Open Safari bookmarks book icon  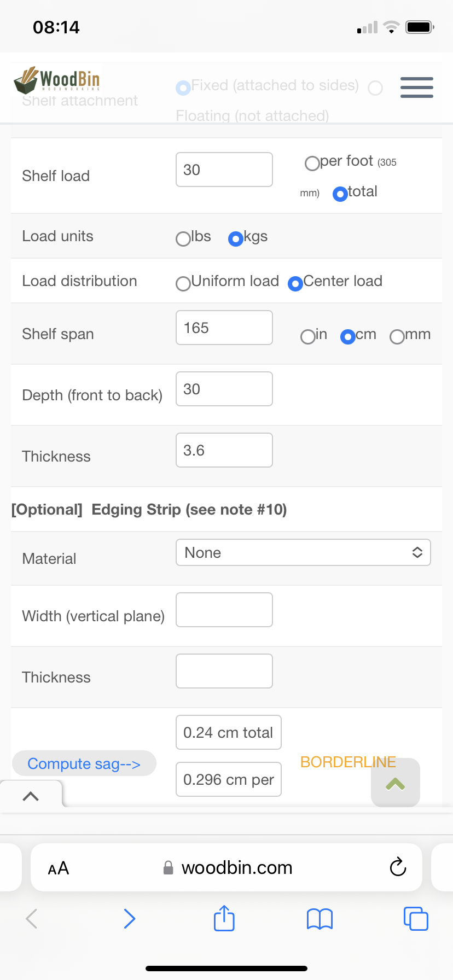320,919
